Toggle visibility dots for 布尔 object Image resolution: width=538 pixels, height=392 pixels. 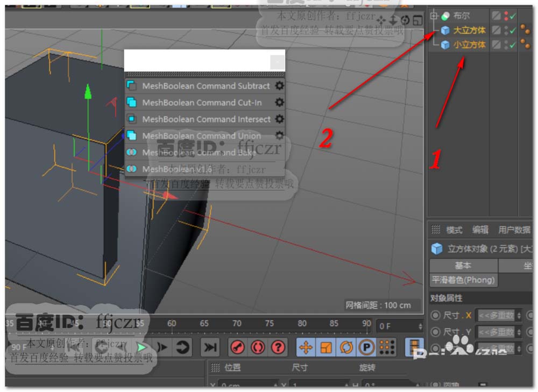(506, 16)
